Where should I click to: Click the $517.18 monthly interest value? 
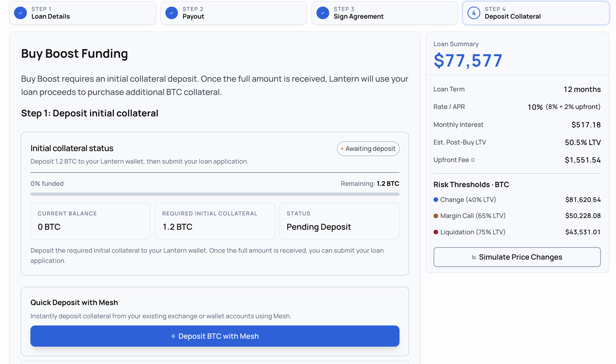586,125
